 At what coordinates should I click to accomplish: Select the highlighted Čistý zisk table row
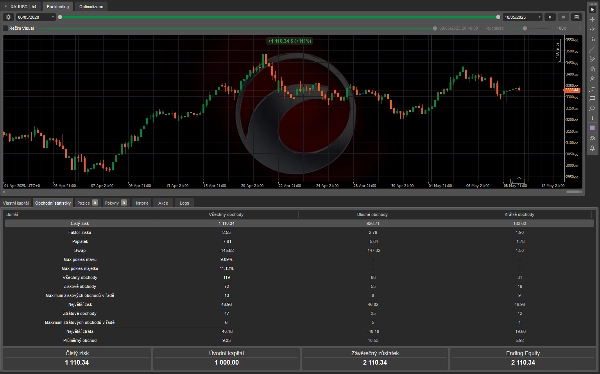click(299, 223)
